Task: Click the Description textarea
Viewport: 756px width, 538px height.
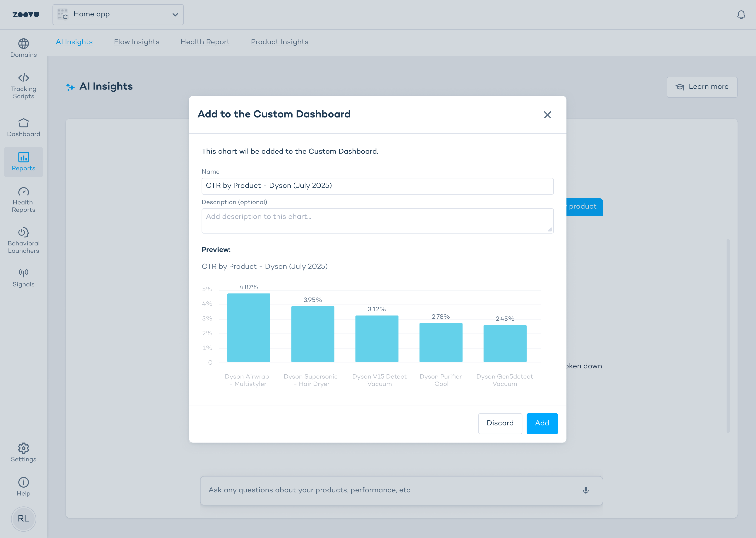Action: click(x=377, y=221)
